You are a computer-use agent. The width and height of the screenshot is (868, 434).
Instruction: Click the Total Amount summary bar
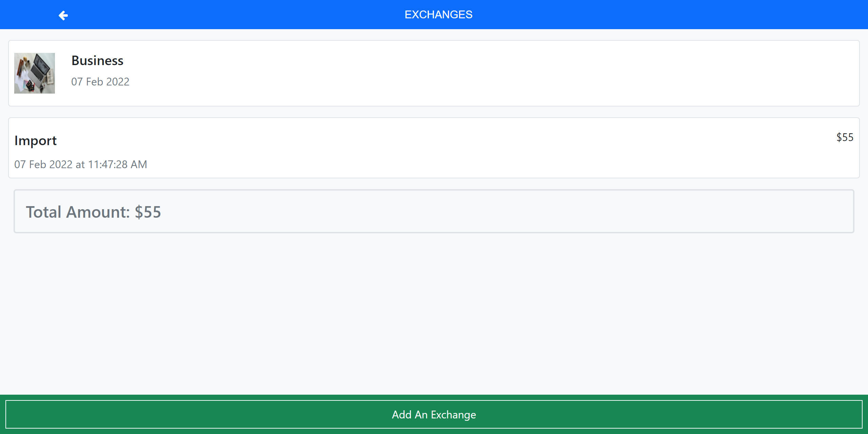click(434, 211)
